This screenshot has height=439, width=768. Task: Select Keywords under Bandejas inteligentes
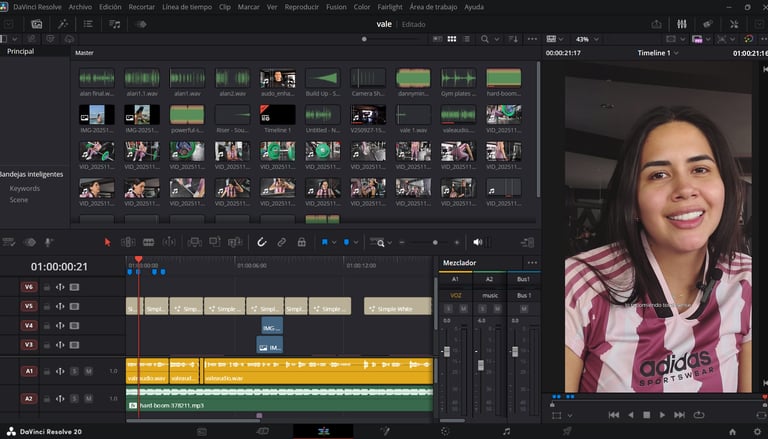[x=25, y=188]
